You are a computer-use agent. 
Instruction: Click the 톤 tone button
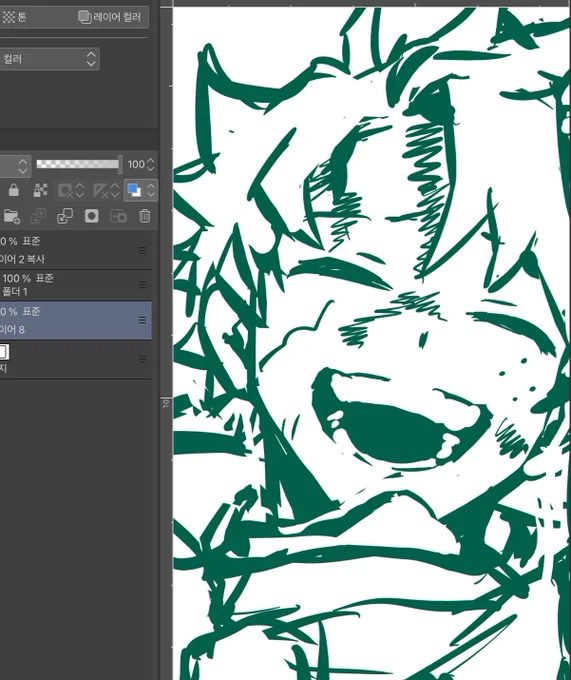[15, 17]
